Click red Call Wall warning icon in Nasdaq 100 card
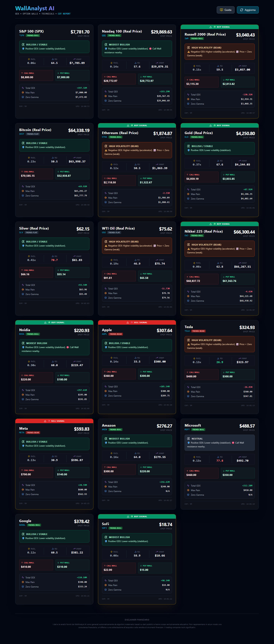 [x=151, y=49]
